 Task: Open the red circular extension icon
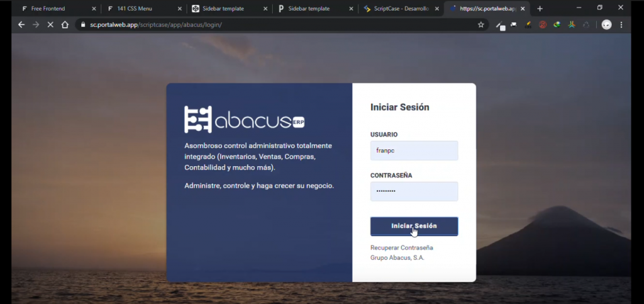[x=543, y=25]
